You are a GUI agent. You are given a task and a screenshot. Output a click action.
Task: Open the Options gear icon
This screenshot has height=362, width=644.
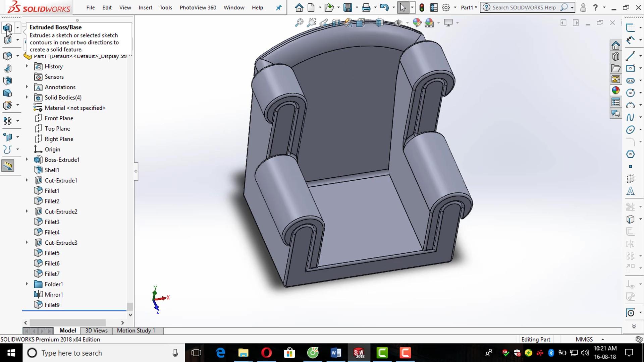click(446, 7)
